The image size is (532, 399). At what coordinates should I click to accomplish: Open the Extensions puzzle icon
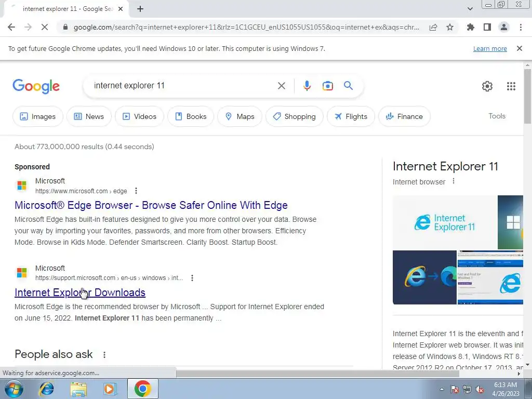click(x=471, y=27)
